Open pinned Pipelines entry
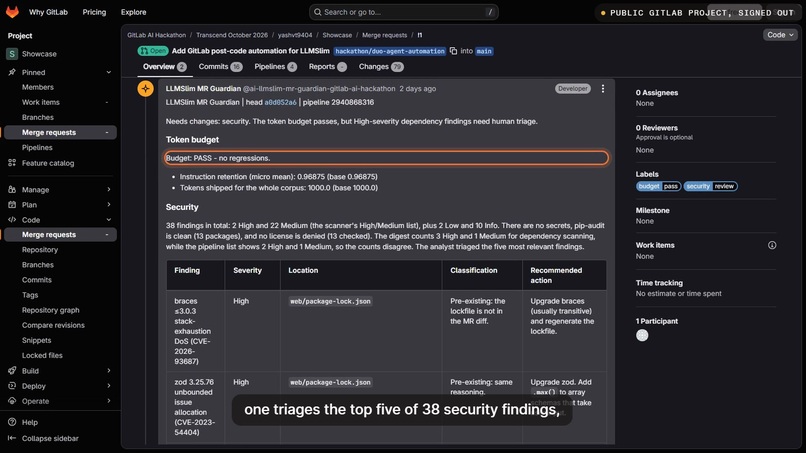 (37, 148)
